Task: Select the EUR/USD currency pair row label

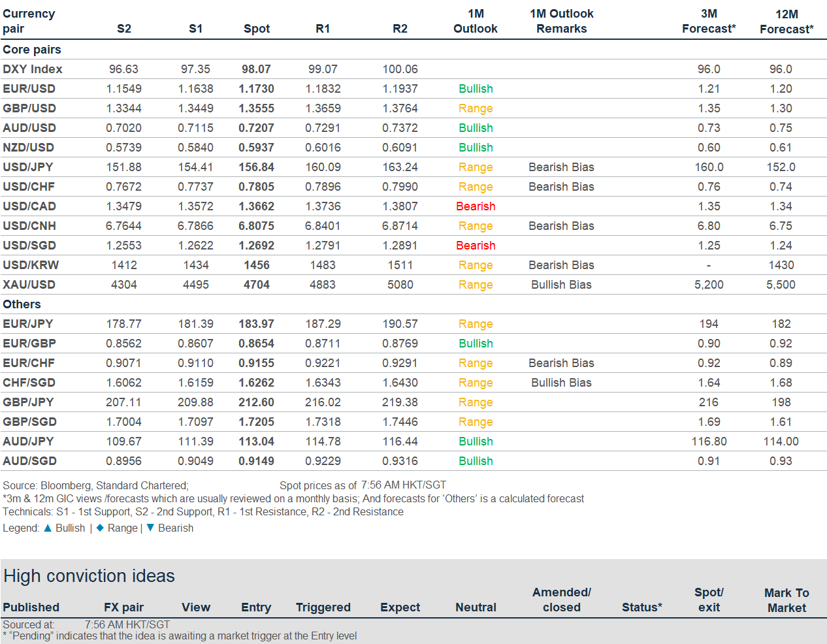Action: point(29,89)
